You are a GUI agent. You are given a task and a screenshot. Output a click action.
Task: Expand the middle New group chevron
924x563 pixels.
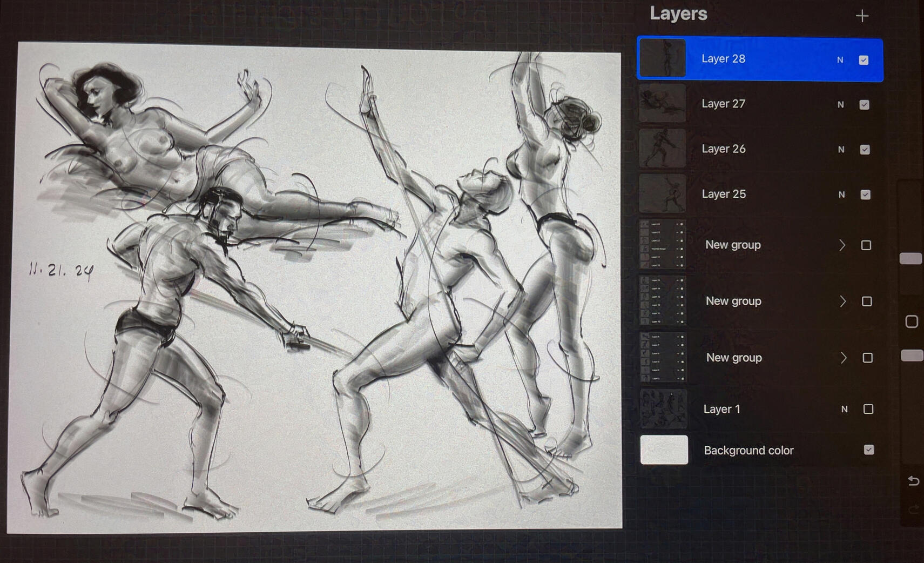coord(842,301)
